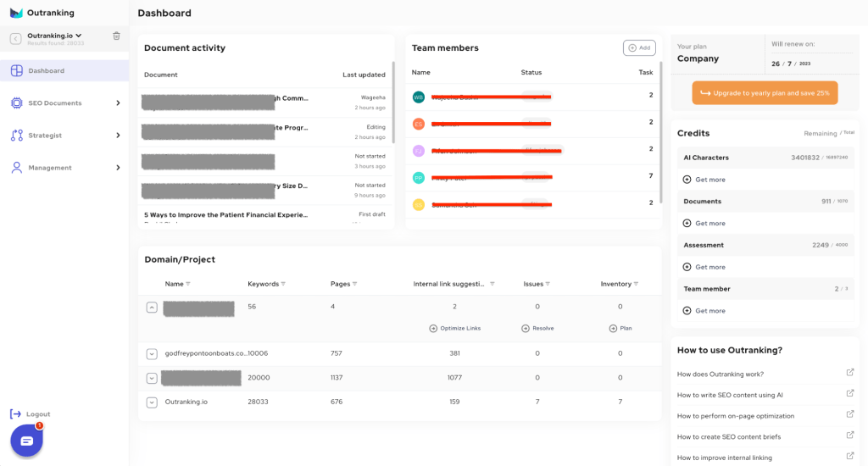Click the Dashboard grid icon

click(x=17, y=70)
